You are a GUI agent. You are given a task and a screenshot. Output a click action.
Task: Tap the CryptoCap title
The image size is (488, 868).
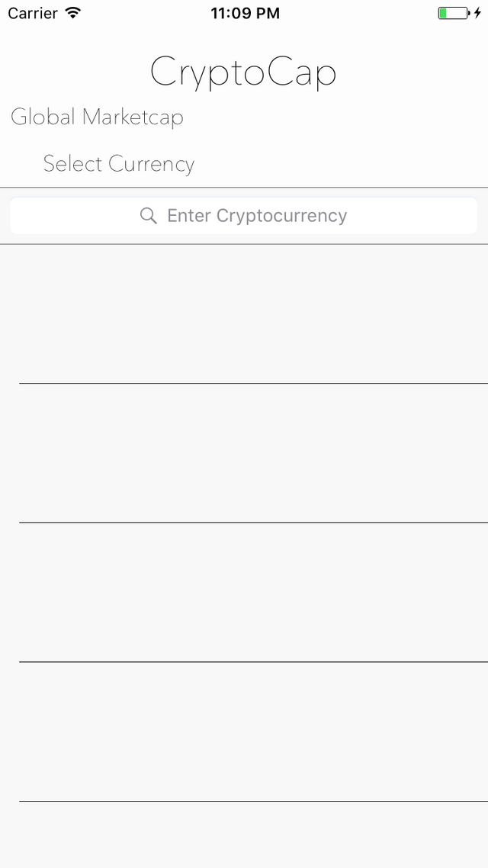tap(243, 73)
